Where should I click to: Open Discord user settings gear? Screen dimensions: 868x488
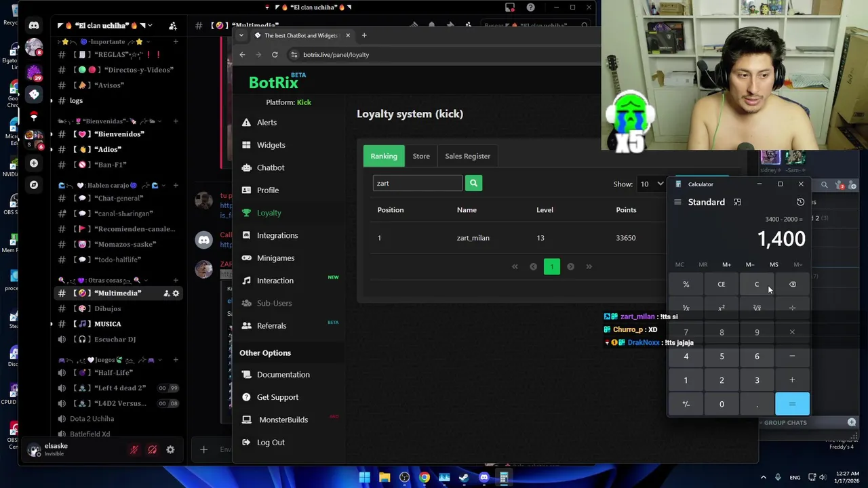[x=170, y=449]
